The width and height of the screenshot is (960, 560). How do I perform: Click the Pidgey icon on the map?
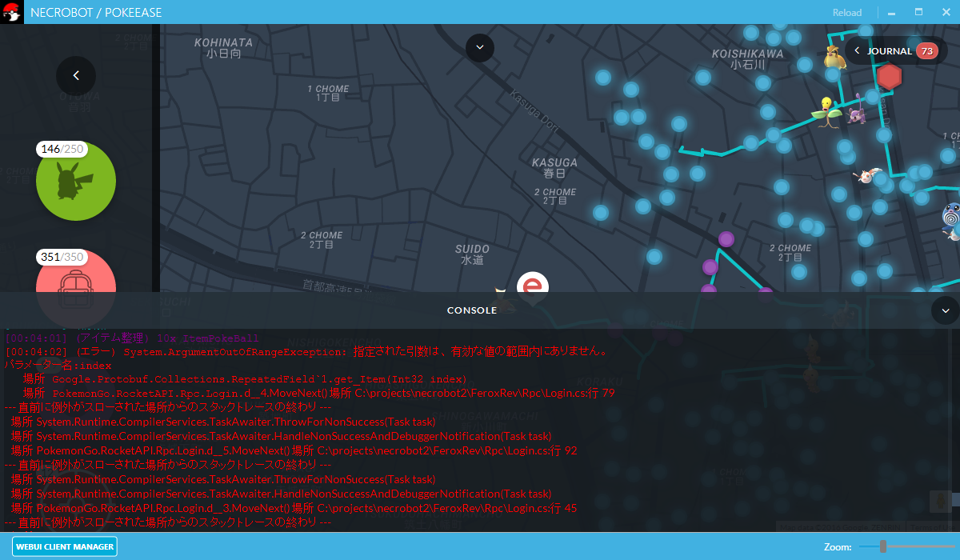click(835, 58)
